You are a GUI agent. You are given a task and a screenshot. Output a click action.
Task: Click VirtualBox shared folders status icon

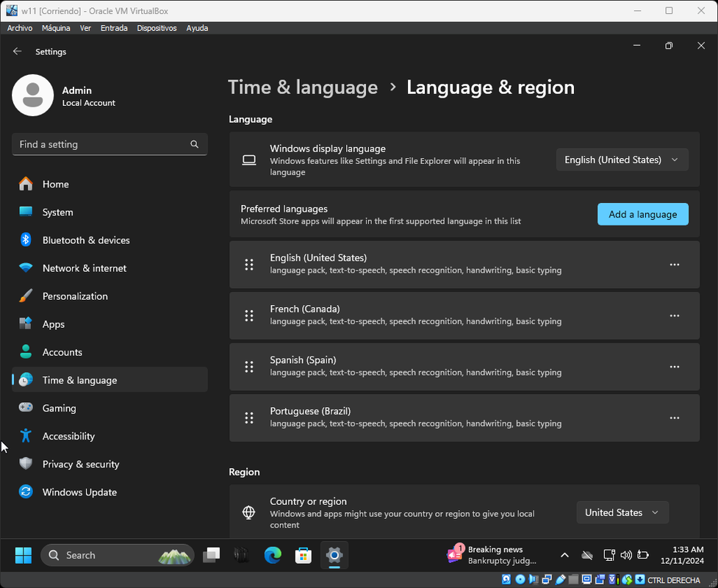pyautogui.click(x=573, y=579)
